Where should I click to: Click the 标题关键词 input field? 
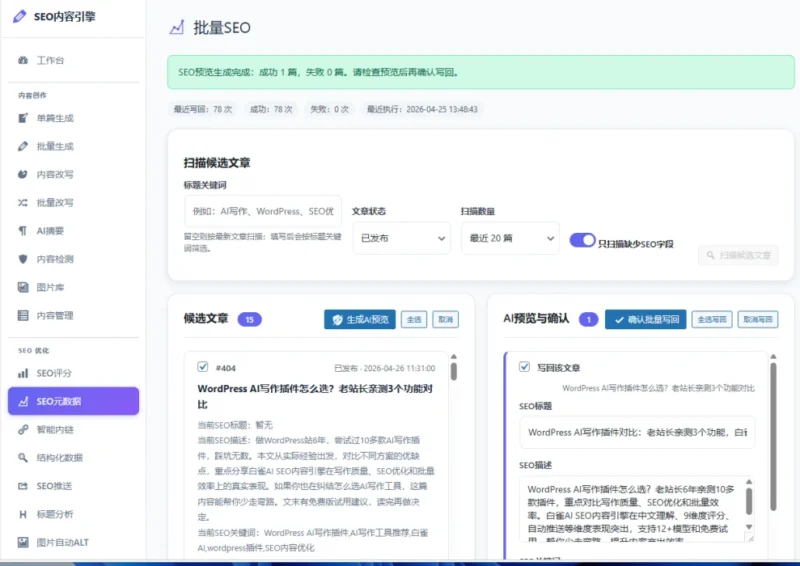pos(263,211)
